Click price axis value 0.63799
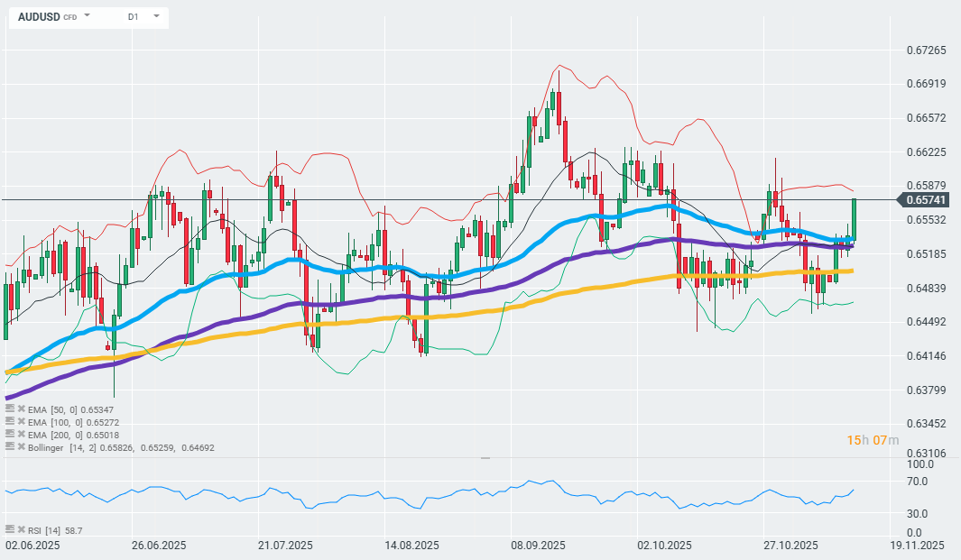 click(926, 390)
